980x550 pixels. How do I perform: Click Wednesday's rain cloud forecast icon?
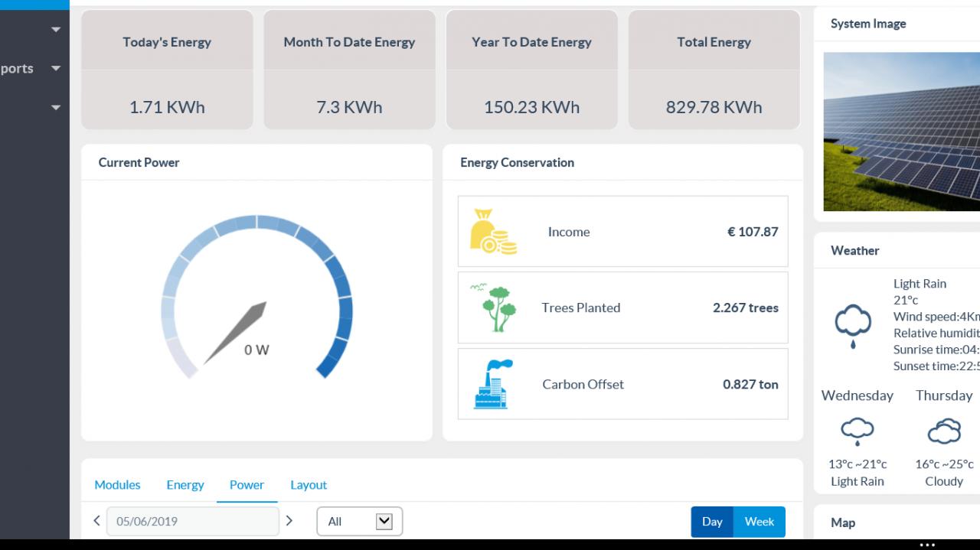pos(857,432)
